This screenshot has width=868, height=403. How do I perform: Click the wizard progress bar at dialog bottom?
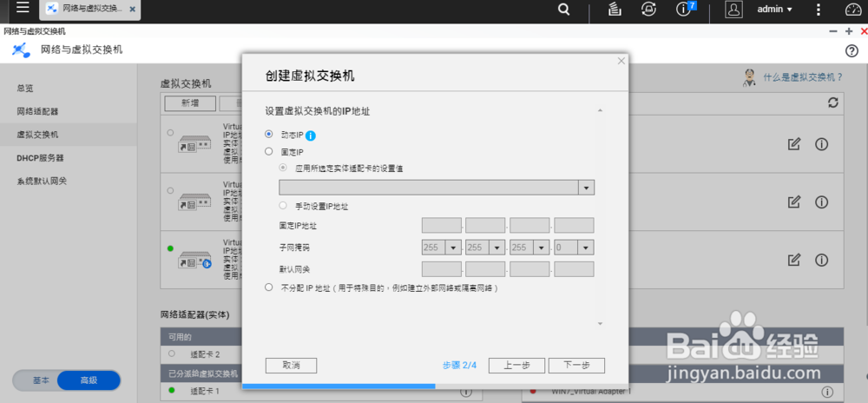(435, 386)
